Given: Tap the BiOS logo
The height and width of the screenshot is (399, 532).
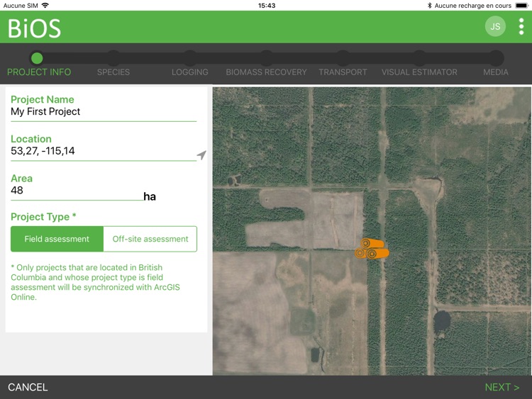Looking at the screenshot, I should point(34,28).
